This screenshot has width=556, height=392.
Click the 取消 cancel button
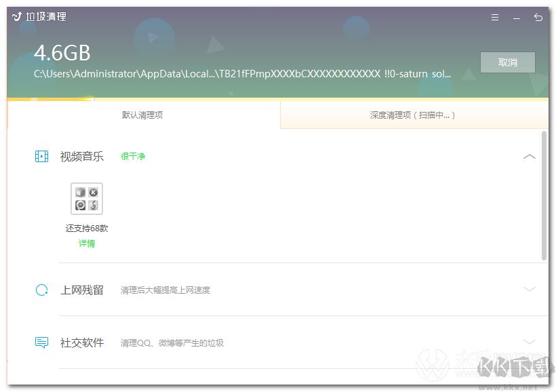[507, 62]
